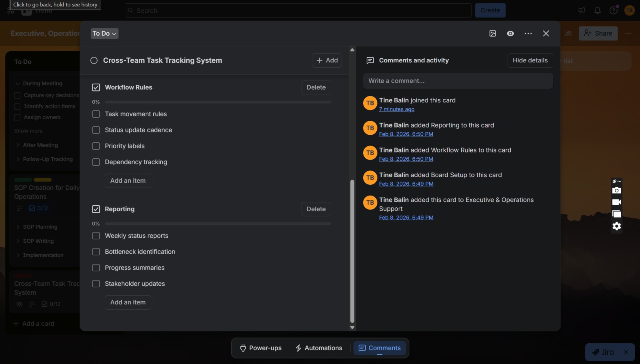Click TB avatar next to joined this card
This screenshot has width=640, height=364.
pyautogui.click(x=370, y=103)
